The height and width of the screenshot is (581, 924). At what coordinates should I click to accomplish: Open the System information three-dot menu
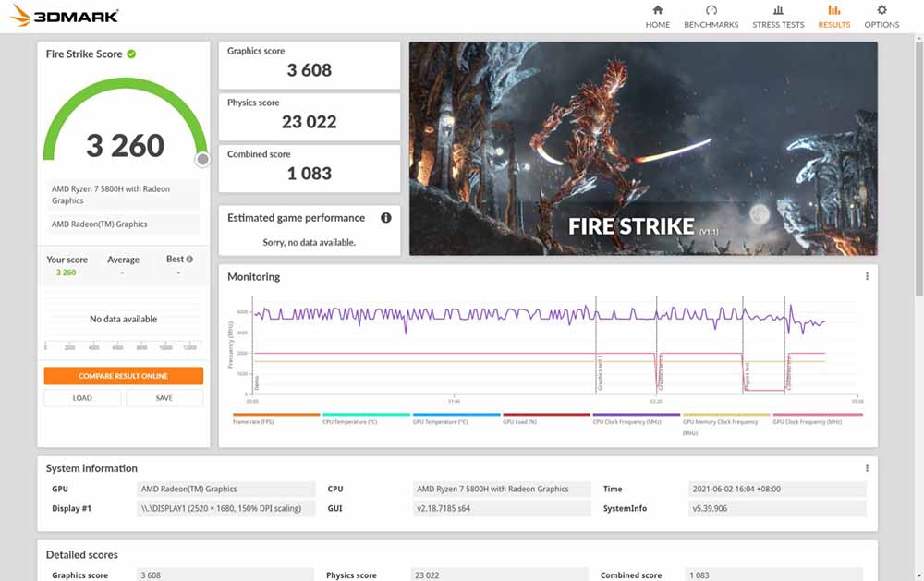867,468
